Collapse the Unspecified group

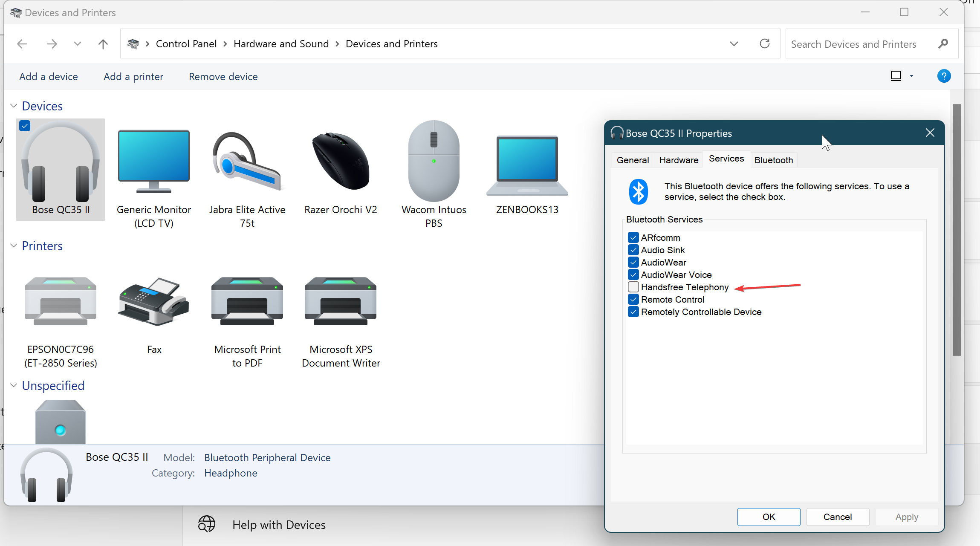[14, 385]
